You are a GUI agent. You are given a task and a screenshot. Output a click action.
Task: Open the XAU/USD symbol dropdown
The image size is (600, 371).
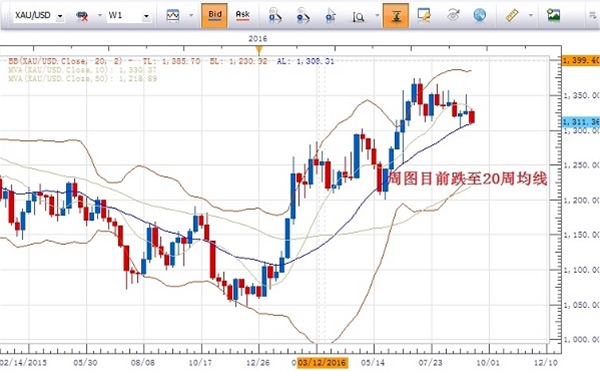tap(60, 16)
